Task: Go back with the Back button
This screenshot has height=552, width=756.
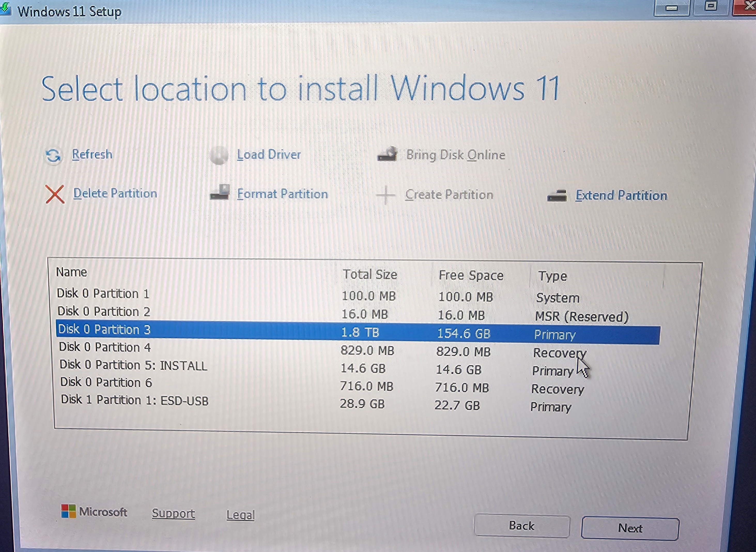Action: pos(522,526)
